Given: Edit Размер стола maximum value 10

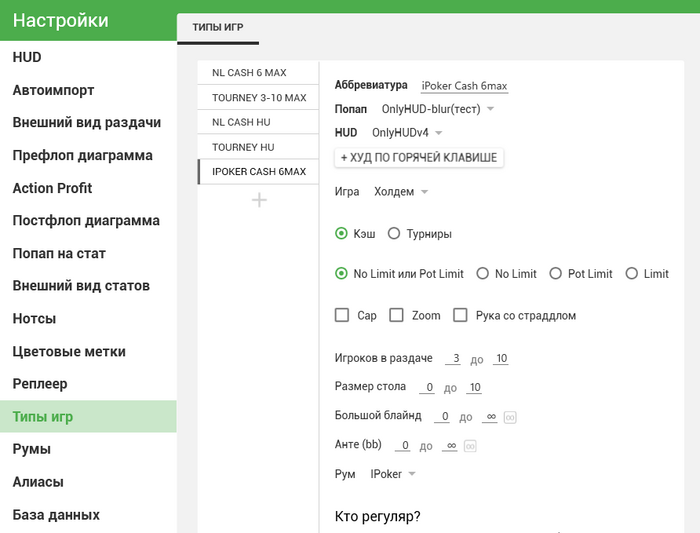Looking at the screenshot, I should point(474,387).
